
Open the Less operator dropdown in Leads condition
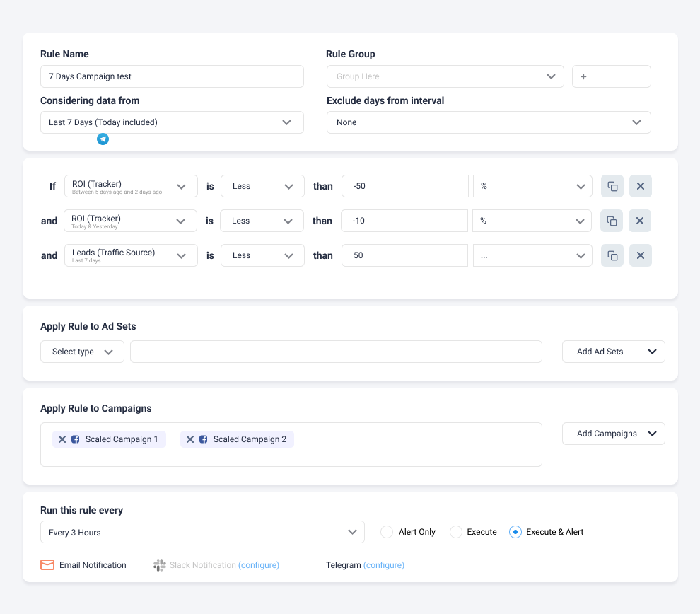point(262,255)
